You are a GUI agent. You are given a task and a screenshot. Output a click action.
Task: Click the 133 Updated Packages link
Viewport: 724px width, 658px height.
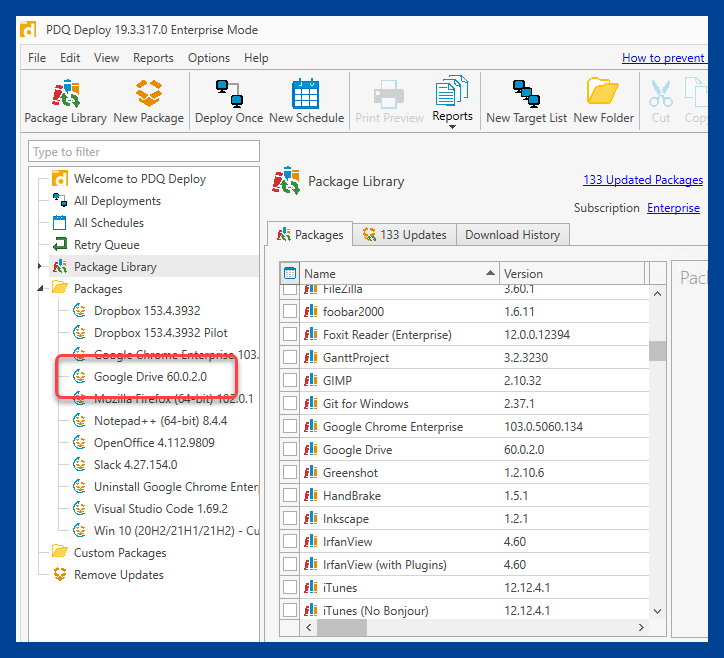coord(643,180)
